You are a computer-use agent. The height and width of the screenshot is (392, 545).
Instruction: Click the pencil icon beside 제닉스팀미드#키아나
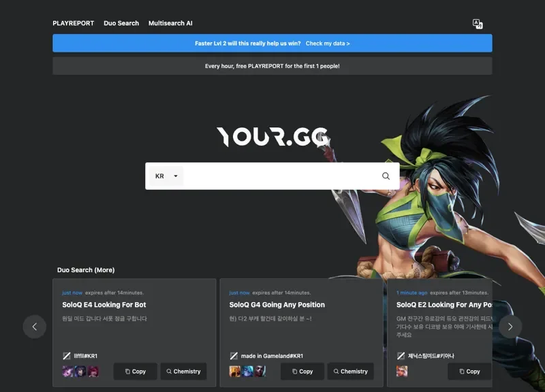tap(401, 355)
